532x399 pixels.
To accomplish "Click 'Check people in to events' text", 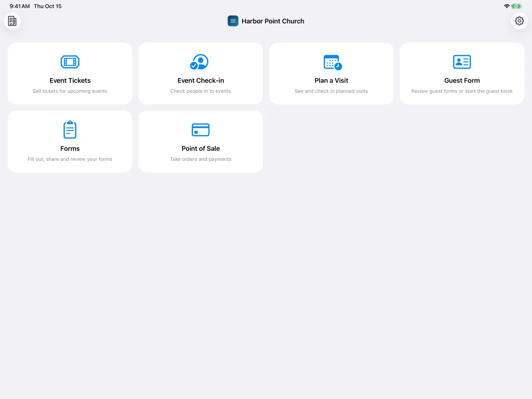I will point(200,91).
